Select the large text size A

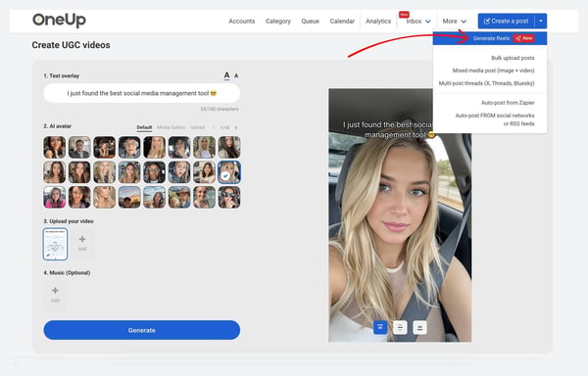[226, 75]
